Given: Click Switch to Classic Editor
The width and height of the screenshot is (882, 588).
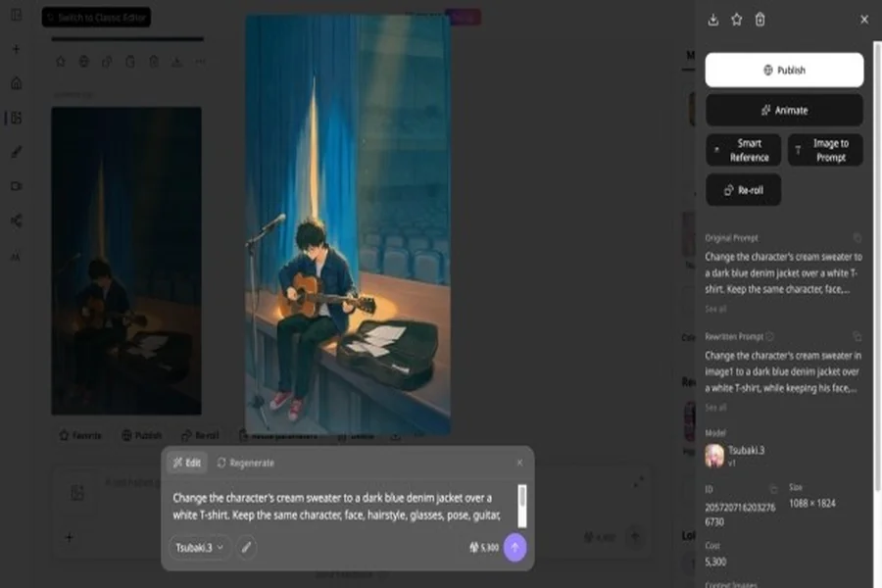Looking at the screenshot, I should [x=96, y=18].
